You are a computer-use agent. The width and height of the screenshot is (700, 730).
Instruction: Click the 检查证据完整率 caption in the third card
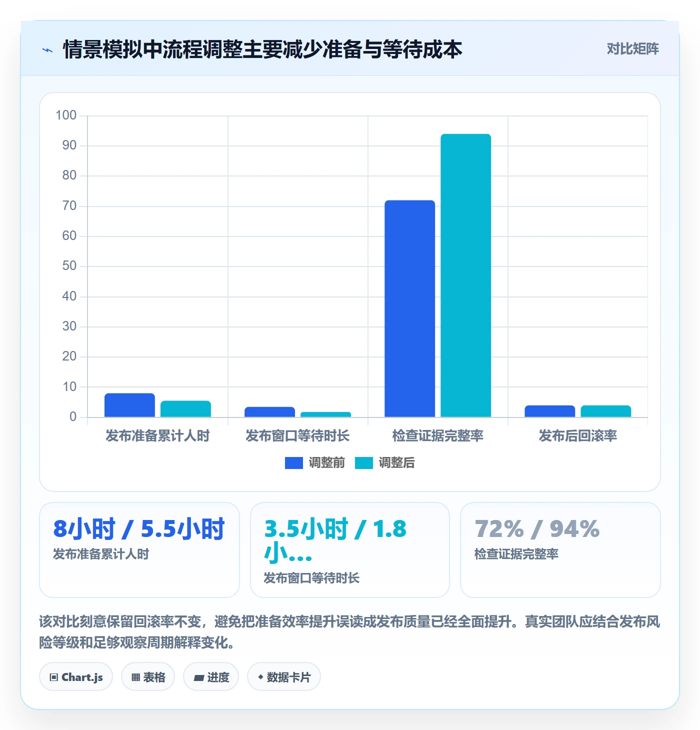coord(516,554)
